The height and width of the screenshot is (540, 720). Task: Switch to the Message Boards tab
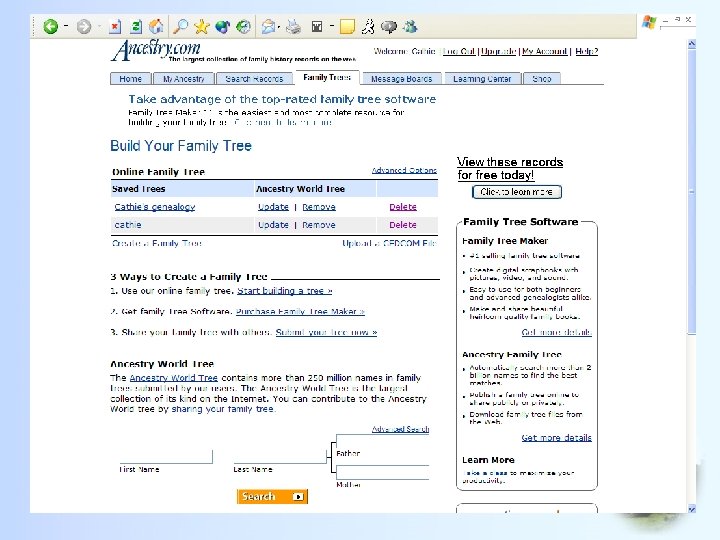coord(401,79)
